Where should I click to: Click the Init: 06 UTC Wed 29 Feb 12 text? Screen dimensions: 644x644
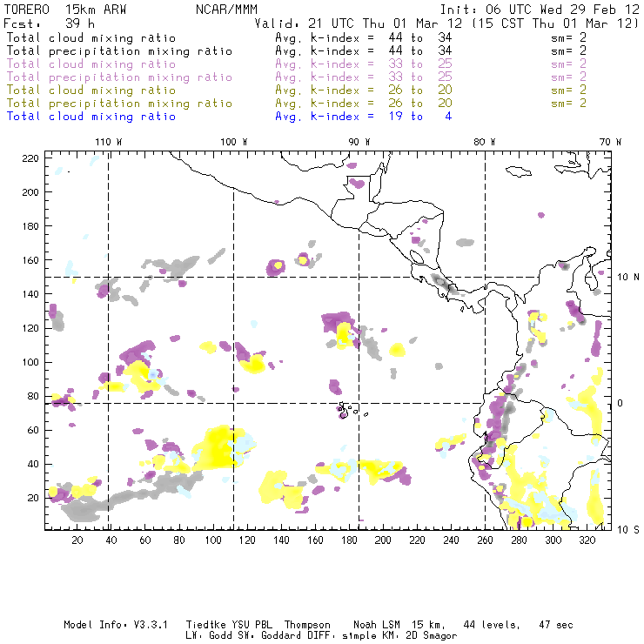540,10
